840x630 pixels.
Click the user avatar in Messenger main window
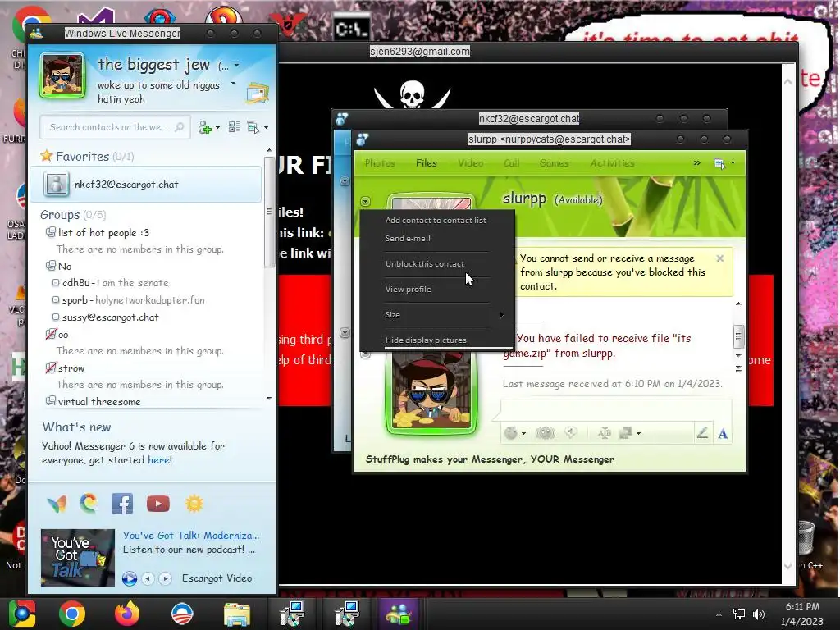(x=62, y=75)
